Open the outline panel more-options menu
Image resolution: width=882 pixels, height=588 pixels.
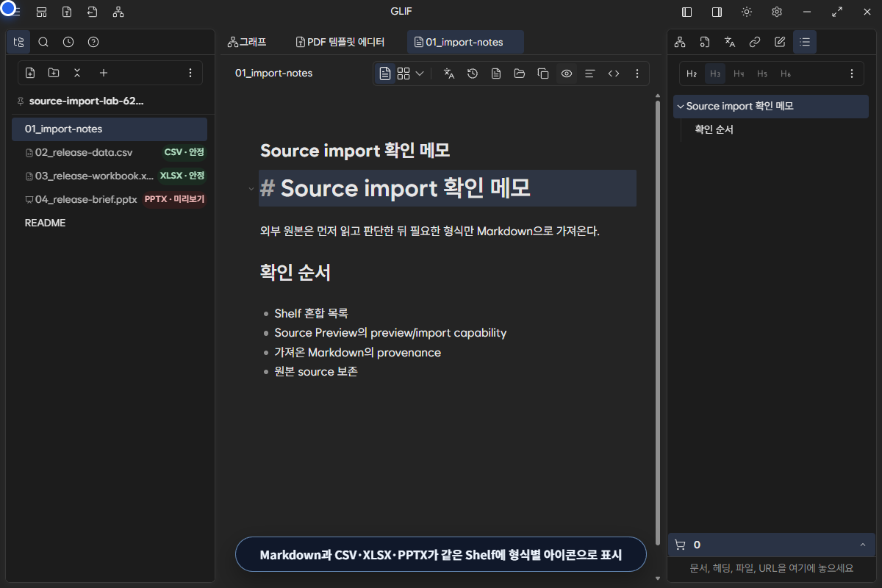pyautogui.click(x=852, y=73)
